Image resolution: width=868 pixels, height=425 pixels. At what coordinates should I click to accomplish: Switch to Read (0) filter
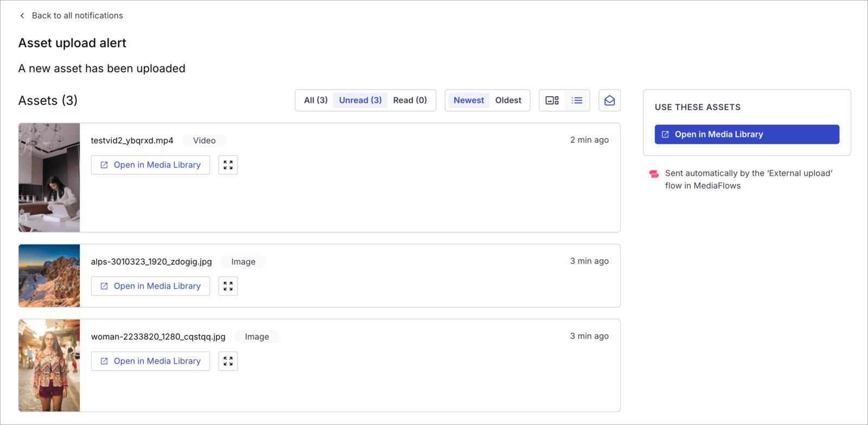410,100
